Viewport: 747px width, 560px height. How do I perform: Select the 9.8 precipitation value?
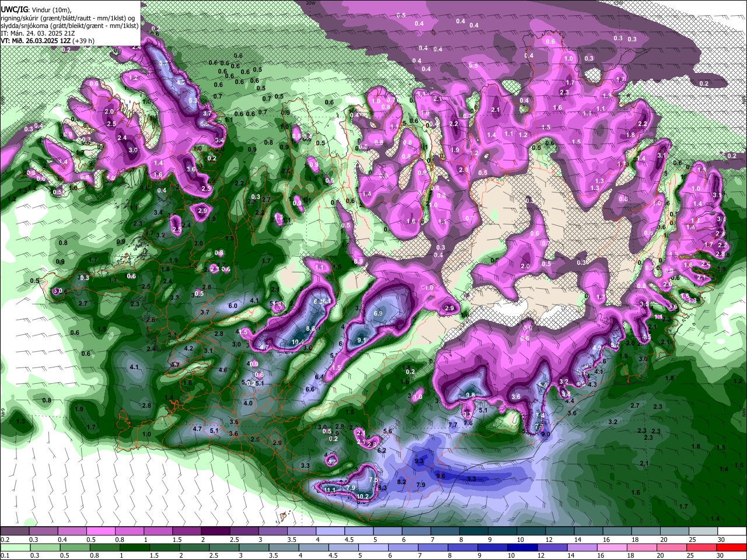click(x=471, y=395)
